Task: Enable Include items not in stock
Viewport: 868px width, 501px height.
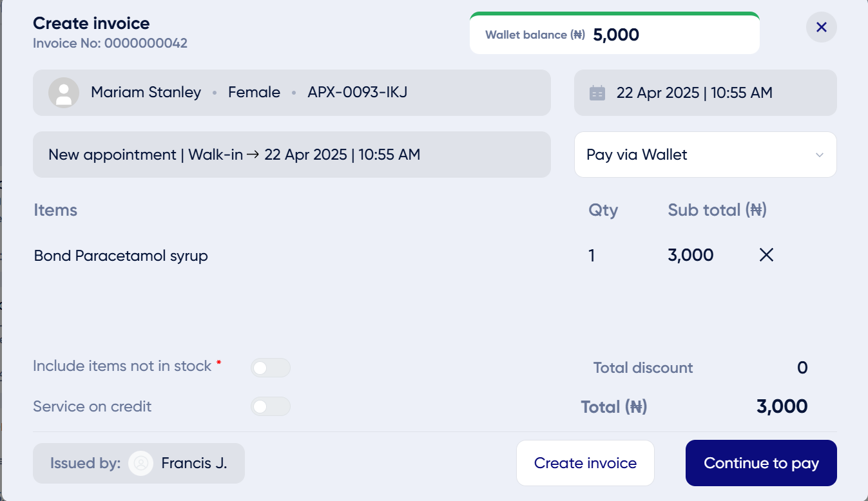Action: 271,368
